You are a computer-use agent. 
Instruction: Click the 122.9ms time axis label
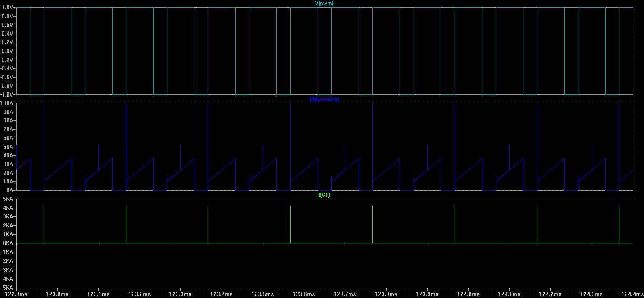pyautogui.click(x=16, y=294)
